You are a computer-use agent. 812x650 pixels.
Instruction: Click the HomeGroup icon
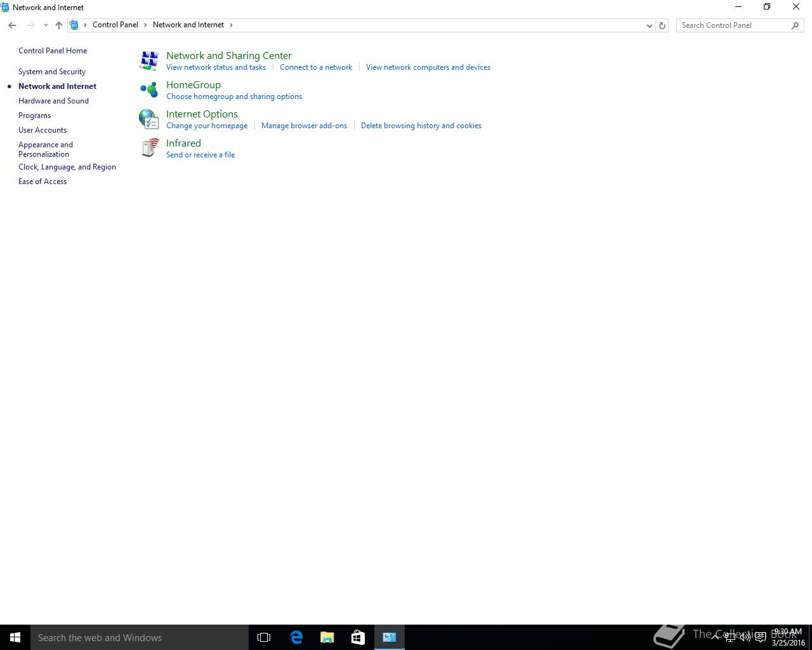[149, 90]
